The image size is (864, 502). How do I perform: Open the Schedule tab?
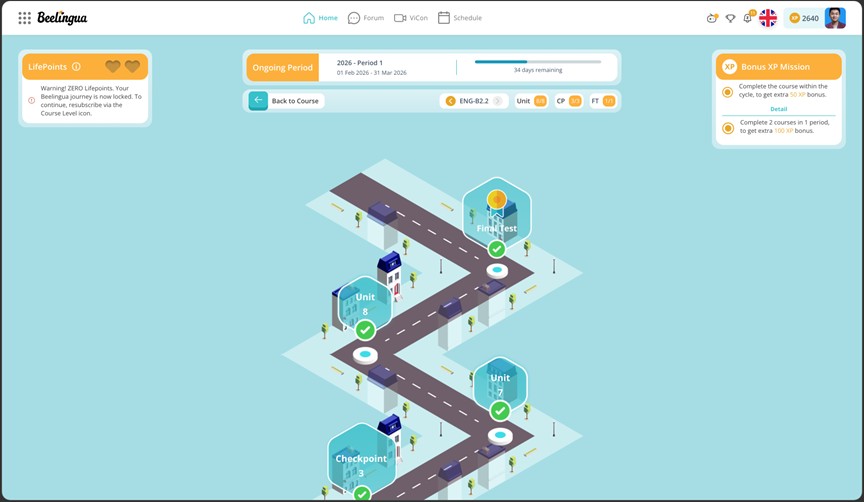[459, 18]
